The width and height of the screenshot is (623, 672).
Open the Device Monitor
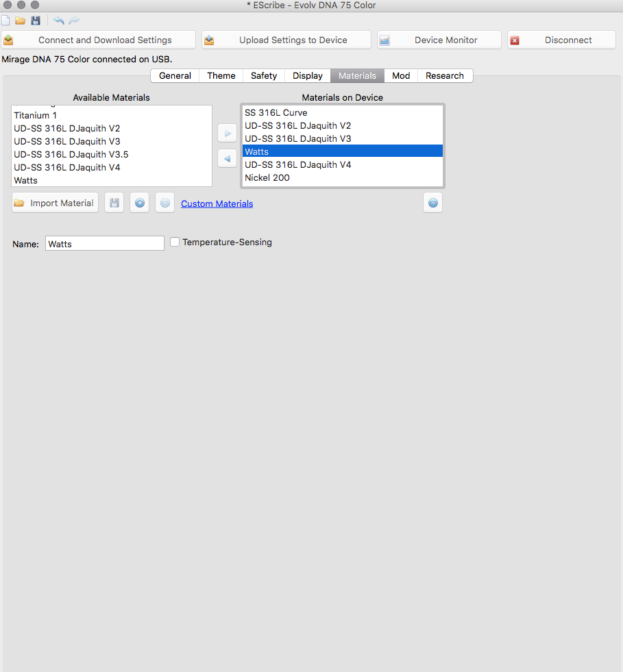coord(439,40)
